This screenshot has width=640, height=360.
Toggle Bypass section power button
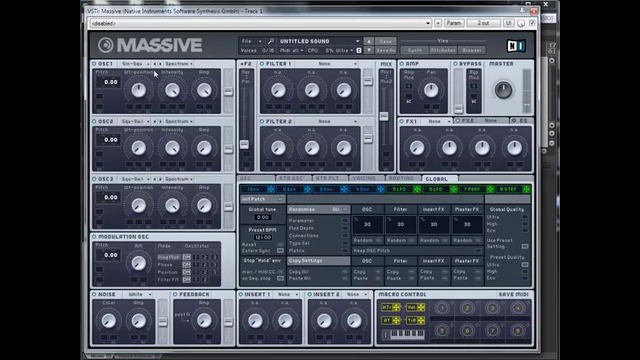[455, 64]
